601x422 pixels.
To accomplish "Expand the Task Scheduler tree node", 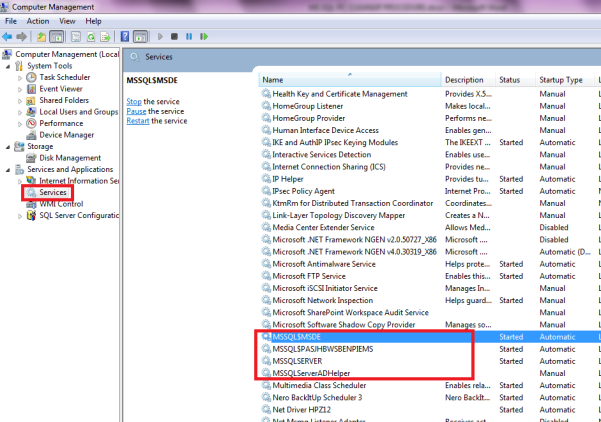I will (20, 78).
